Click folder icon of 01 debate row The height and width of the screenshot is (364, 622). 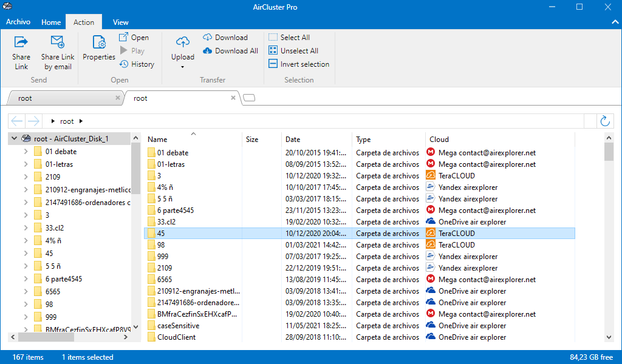click(151, 152)
